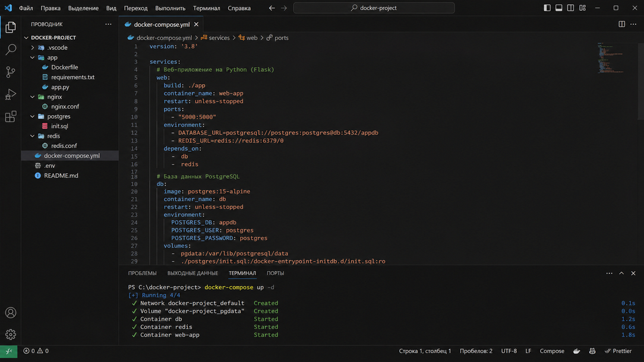Open the Run and Debug view icon
This screenshot has width=644, height=362.
[x=11, y=94]
